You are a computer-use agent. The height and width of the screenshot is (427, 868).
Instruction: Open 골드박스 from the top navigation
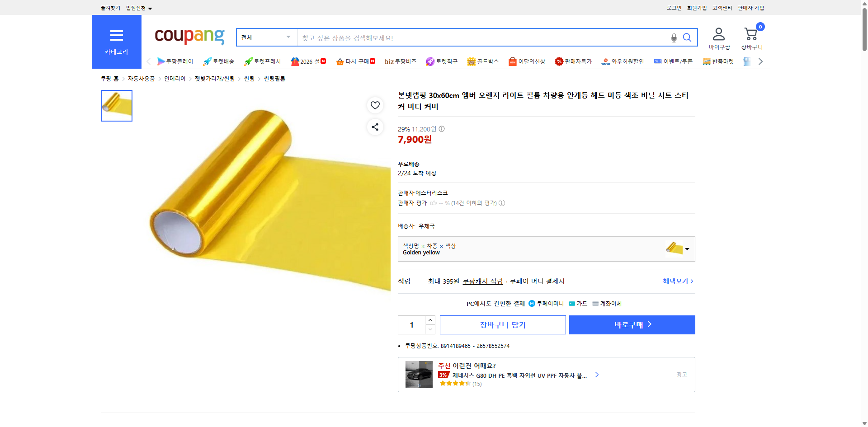tap(483, 61)
